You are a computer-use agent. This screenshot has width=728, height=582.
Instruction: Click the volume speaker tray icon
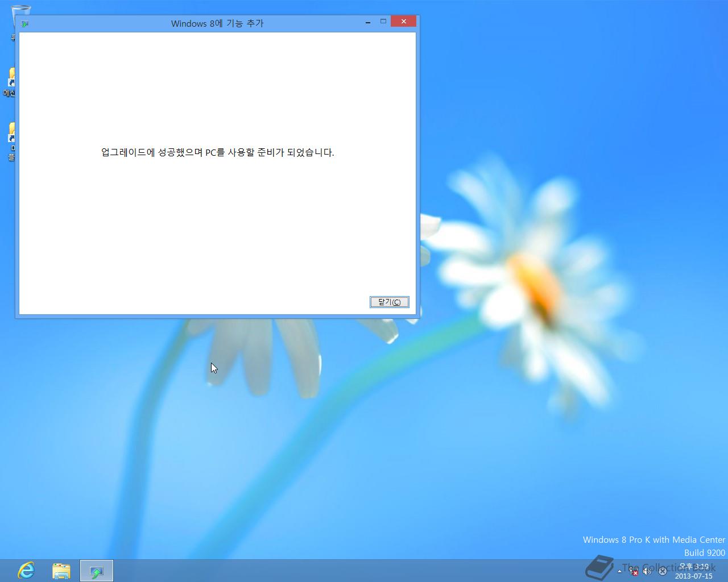tap(647, 571)
